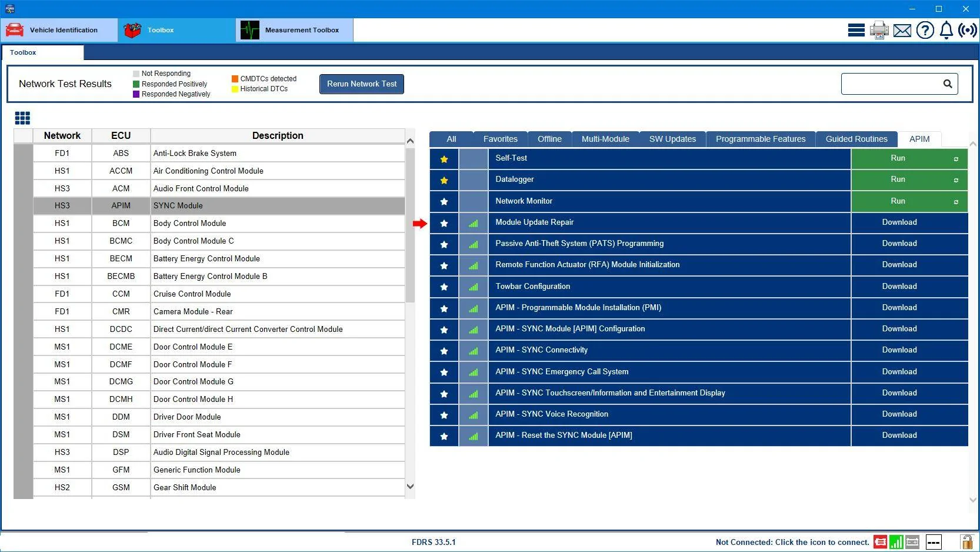Image resolution: width=980 pixels, height=552 pixels.
Task: Click signal icon for APIM - SYNC Connectivity
Action: point(474,351)
